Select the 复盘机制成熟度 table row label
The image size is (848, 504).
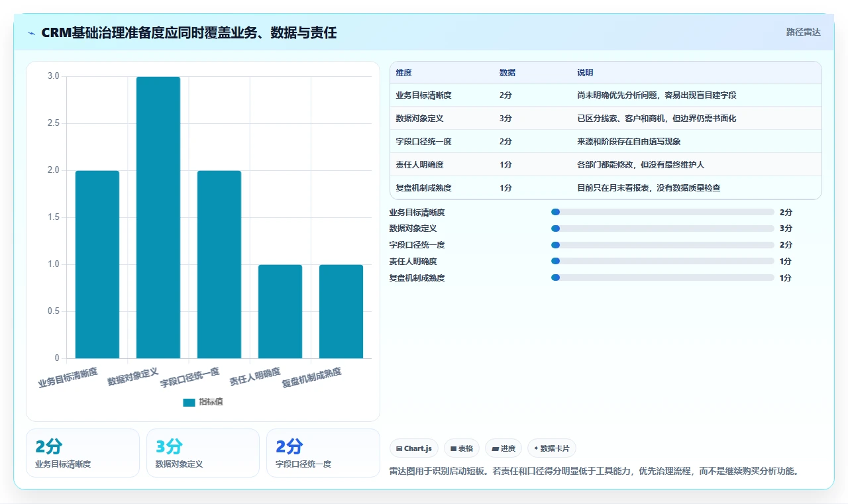coord(423,188)
